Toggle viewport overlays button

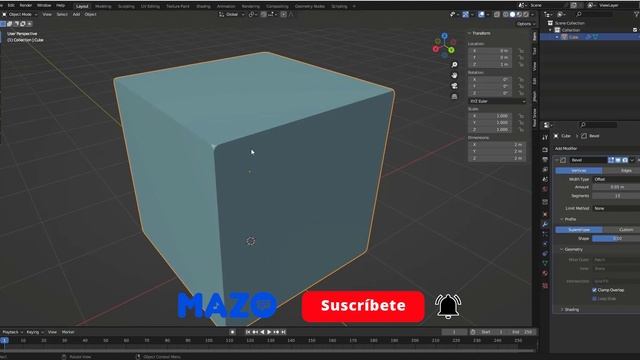pyautogui.click(x=482, y=14)
